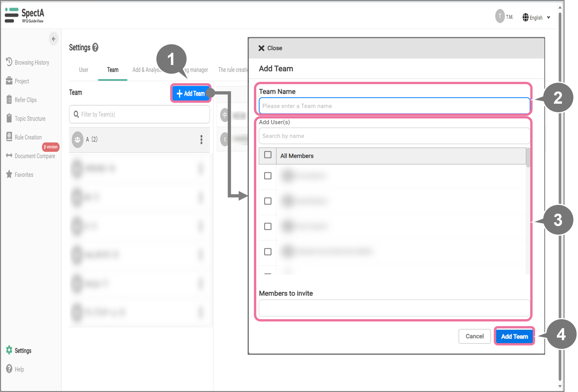
Task: Open Browsing History from sidebar icon
Action: [x=9, y=62]
